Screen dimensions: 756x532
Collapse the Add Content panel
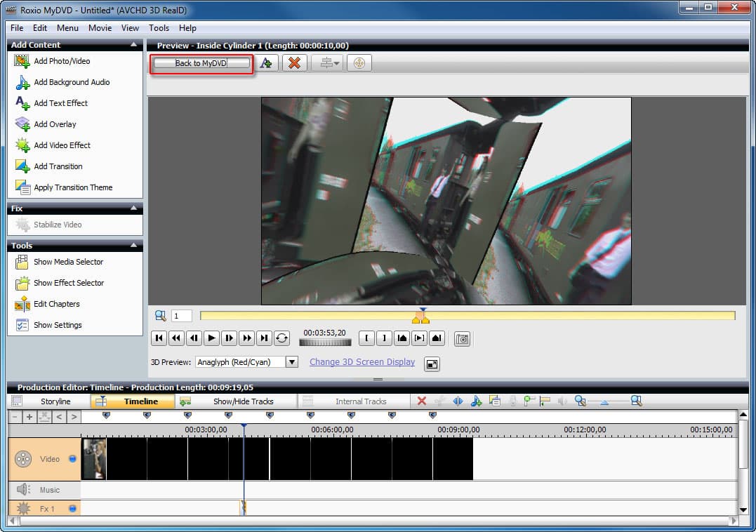pyautogui.click(x=133, y=45)
